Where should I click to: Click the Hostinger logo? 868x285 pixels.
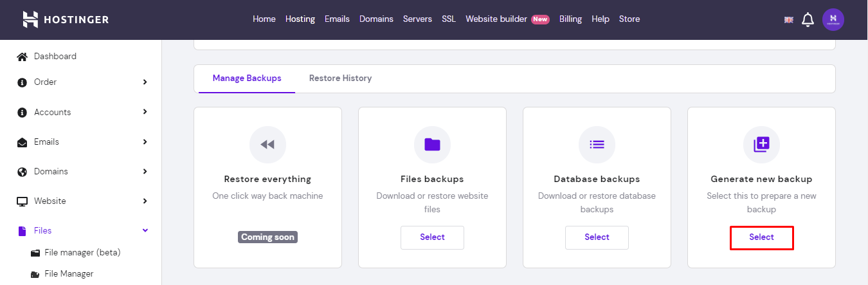(66, 19)
